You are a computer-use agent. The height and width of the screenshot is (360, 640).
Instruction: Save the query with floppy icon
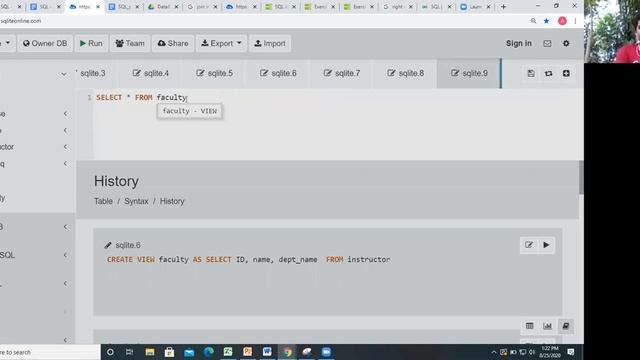pos(531,73)
